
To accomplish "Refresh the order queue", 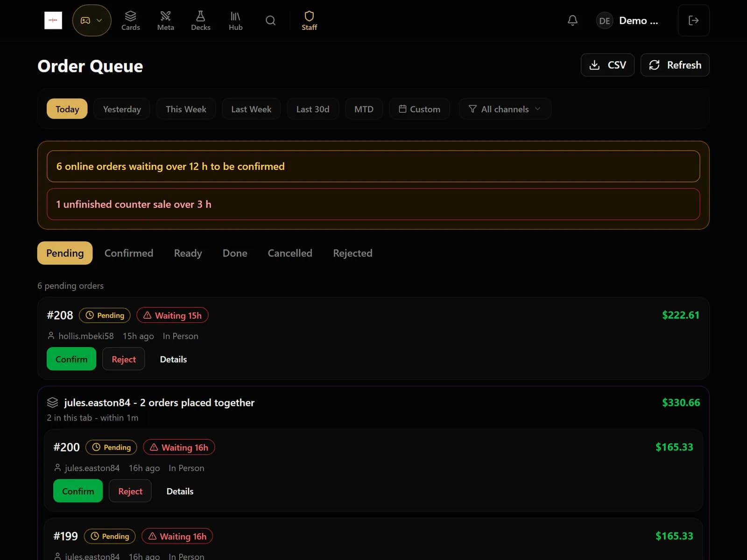I will 675,65.
